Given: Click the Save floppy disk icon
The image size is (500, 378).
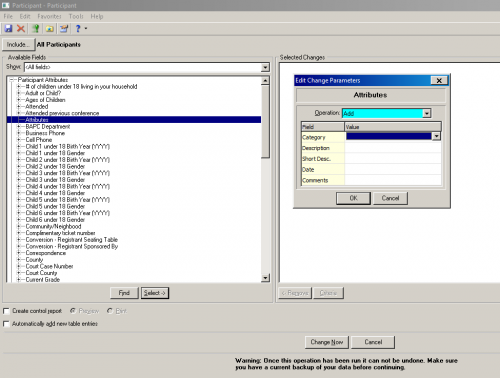Looking at the screenshot, I should coord(8,29).
